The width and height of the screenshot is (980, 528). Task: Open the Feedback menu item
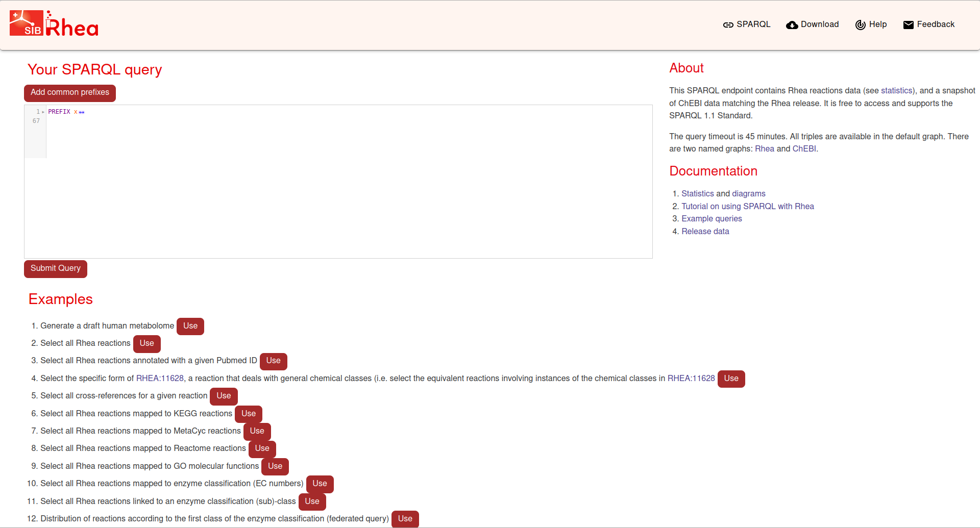tap(929, 24)
